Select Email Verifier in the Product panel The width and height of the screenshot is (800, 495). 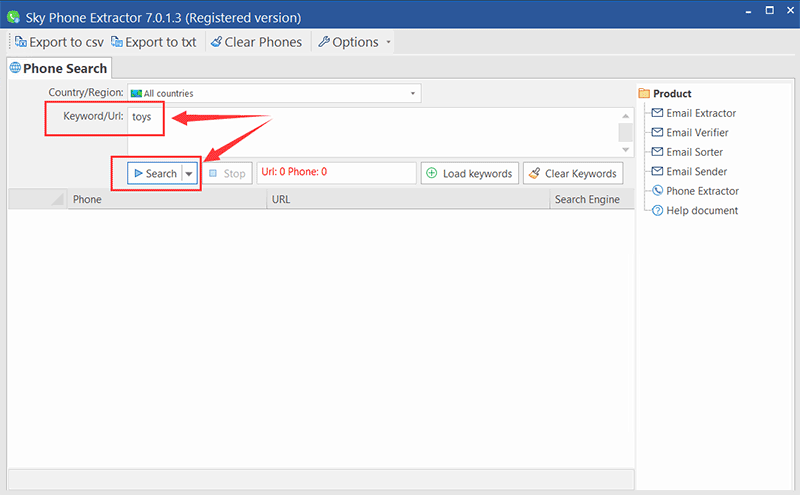pos(697,132)
